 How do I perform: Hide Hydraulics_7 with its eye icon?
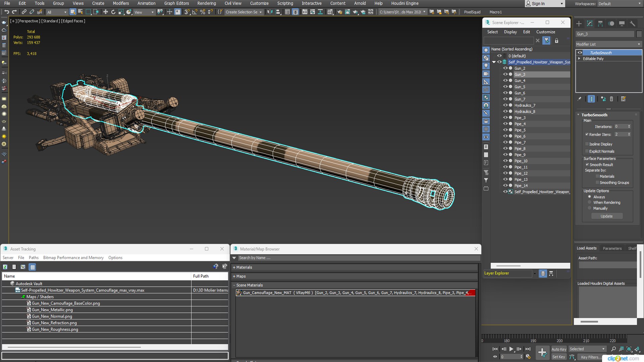click(505, 105)
